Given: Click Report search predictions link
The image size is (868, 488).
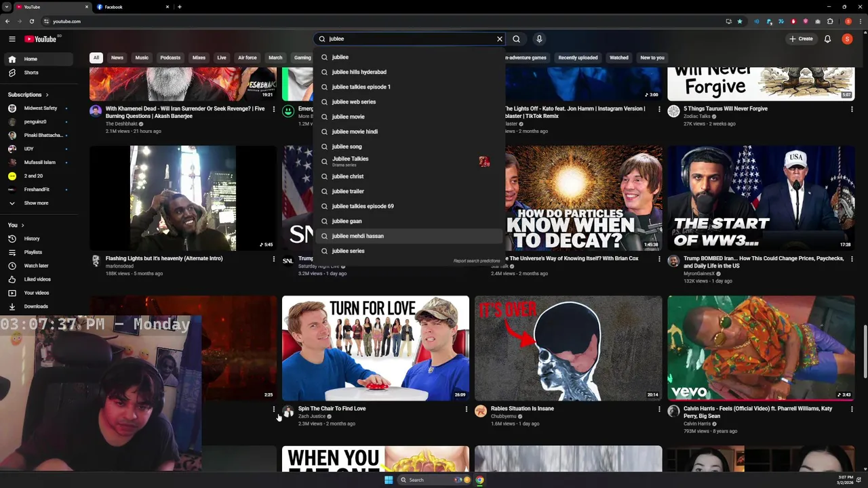Looking at the screenshot, I should (x=477, y=261).
